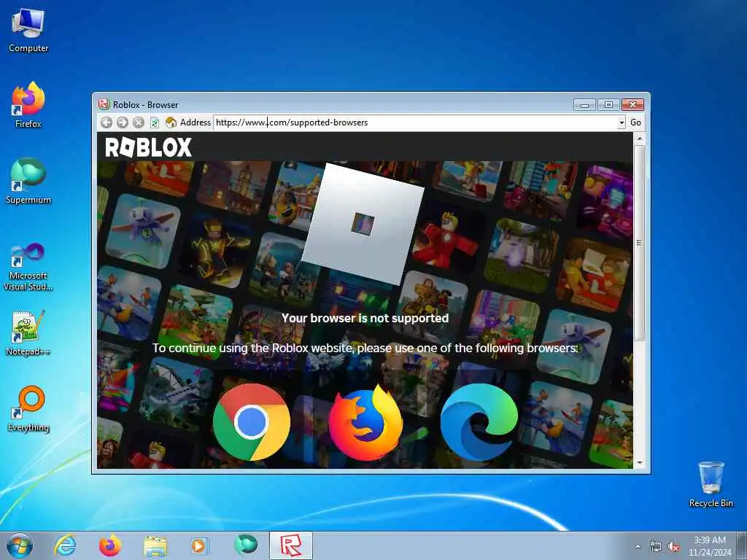
Task: Click the Go button
Action: click(x=635, y=122)
